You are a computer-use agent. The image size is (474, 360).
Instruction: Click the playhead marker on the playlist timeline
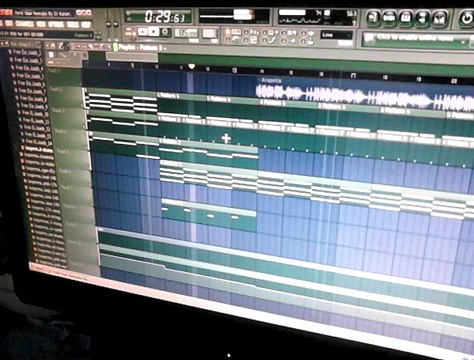[191, 67]
